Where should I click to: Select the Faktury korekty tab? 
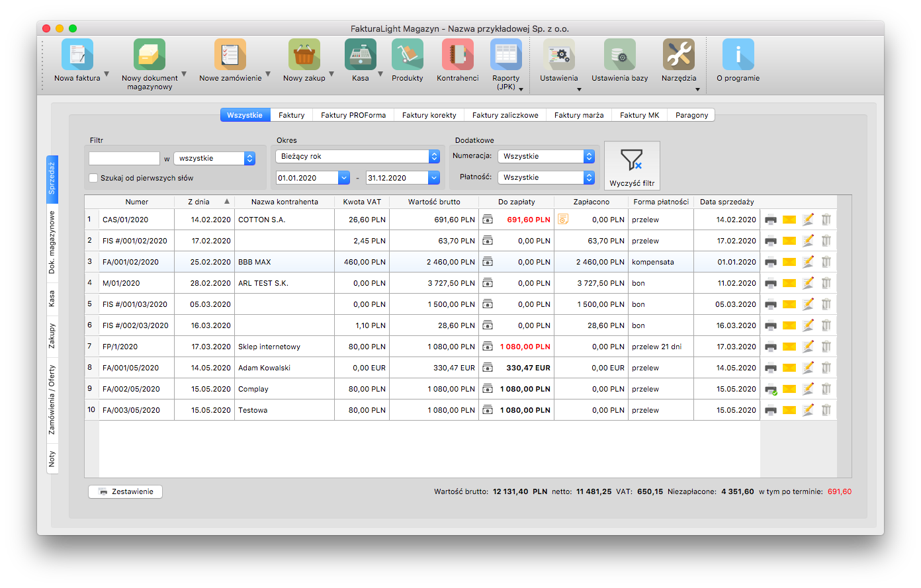tap(429, 115)
